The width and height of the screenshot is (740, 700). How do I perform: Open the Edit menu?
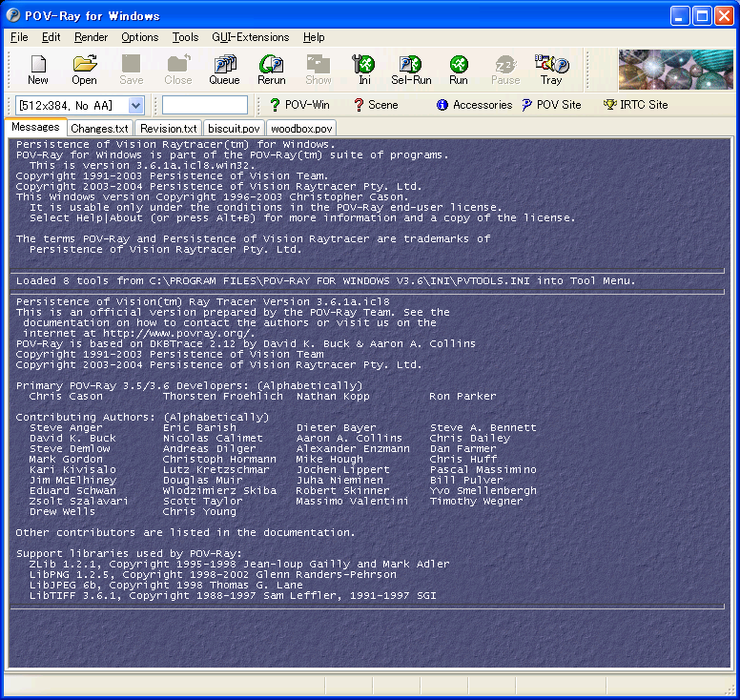point(51,37)
